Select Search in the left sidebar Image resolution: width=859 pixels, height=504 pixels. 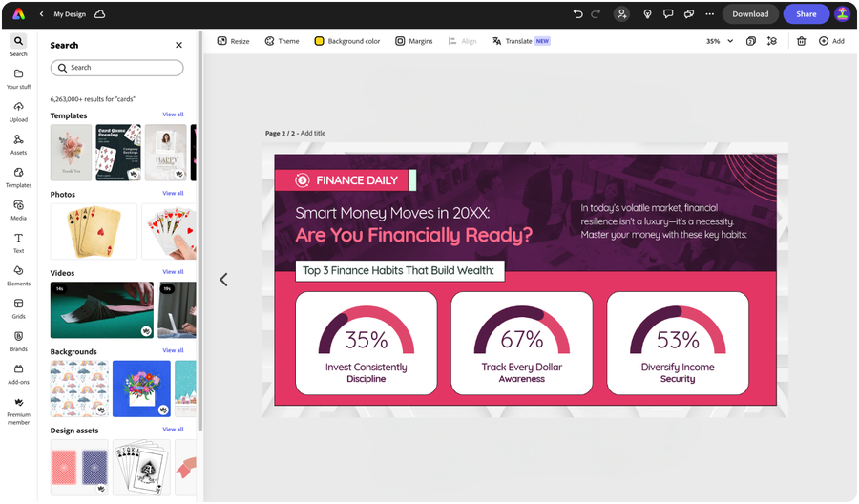click(19, 46)
